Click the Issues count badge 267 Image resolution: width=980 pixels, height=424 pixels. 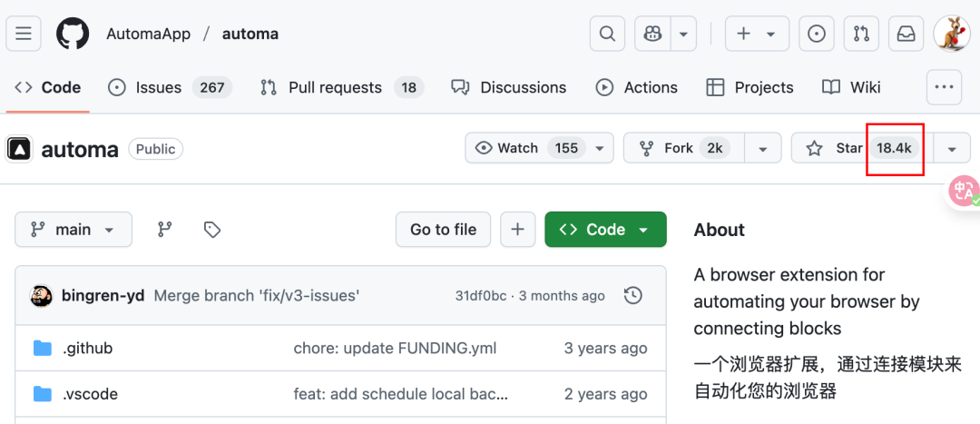point(211,87)
